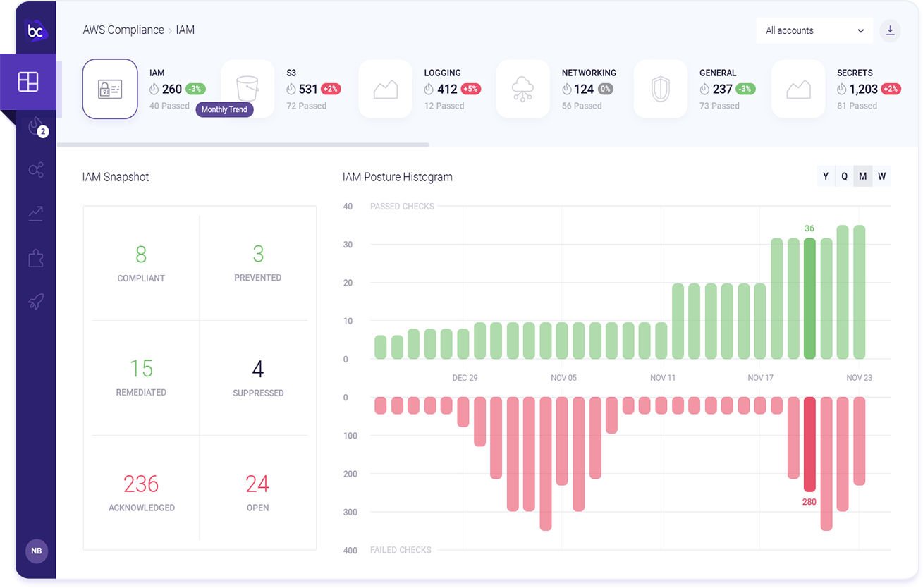Click AWS Compliance breadcrumb link
Image resolution: width=923 pixels, height=588 pixels.
point(123,30)
